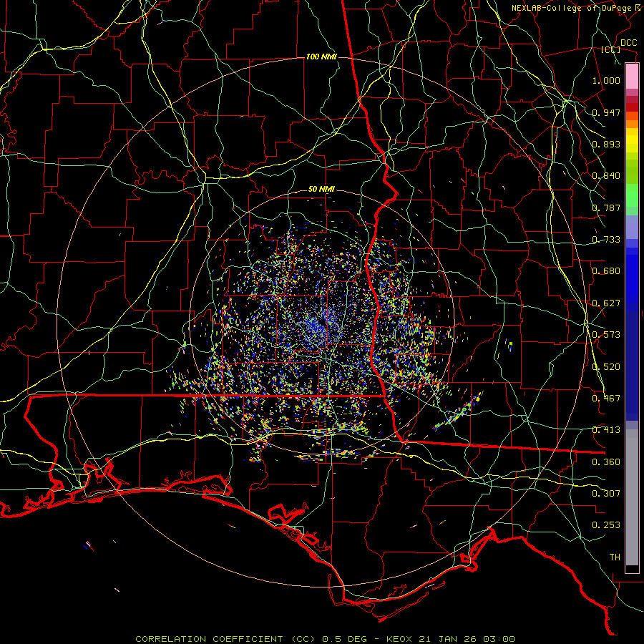Select the KEOX station identifier
644x644 pixels.
pyautogui.click(x=399, y=639)
